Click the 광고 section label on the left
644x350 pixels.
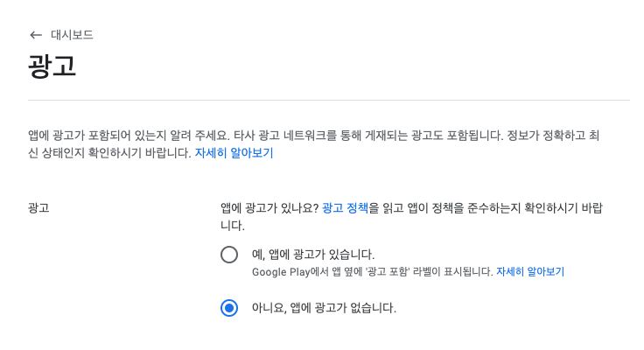(38, 208)
